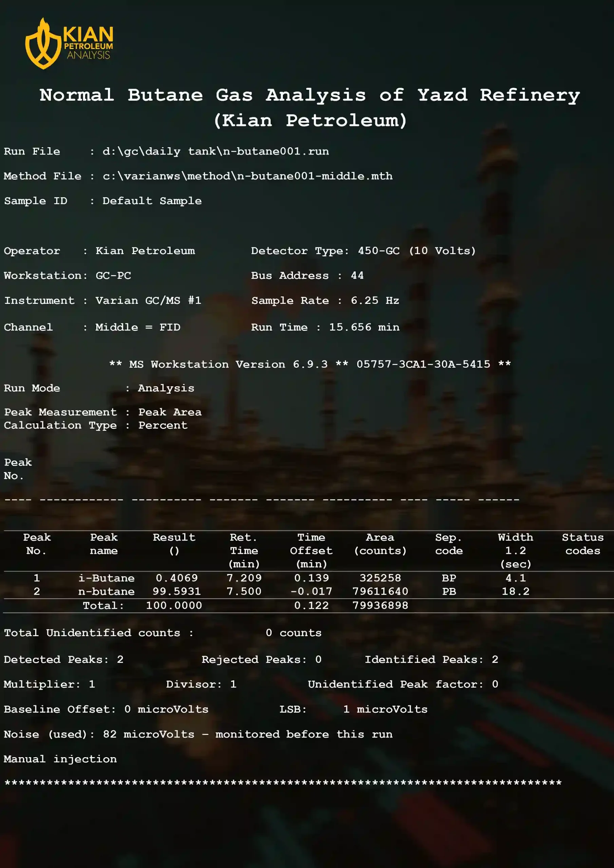
Task: Click the Peak No. column header
Action: tap(37, 544)
